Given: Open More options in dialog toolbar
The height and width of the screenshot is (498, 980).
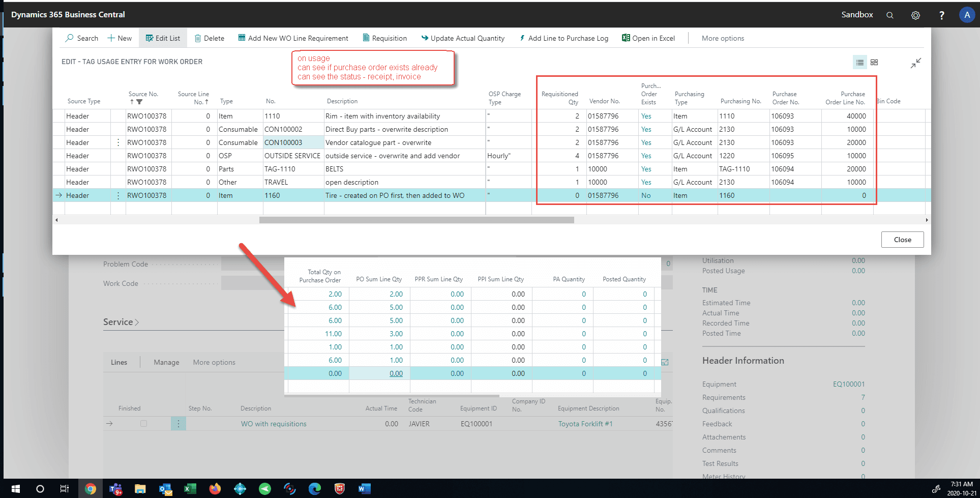Looking at the screenshot, I should click(x=723, y=38).
